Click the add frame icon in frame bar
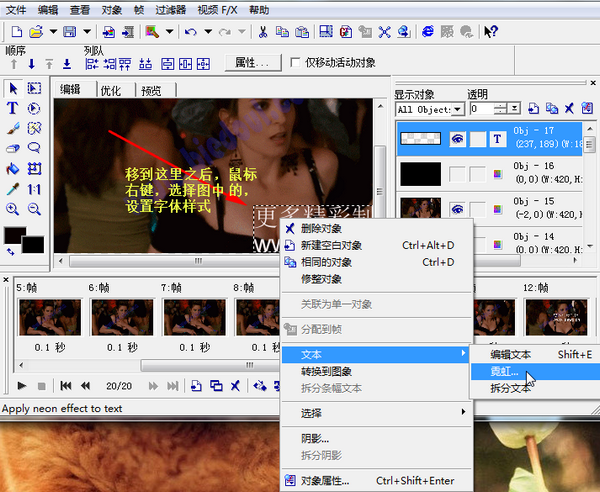 [x=196, y=386]
